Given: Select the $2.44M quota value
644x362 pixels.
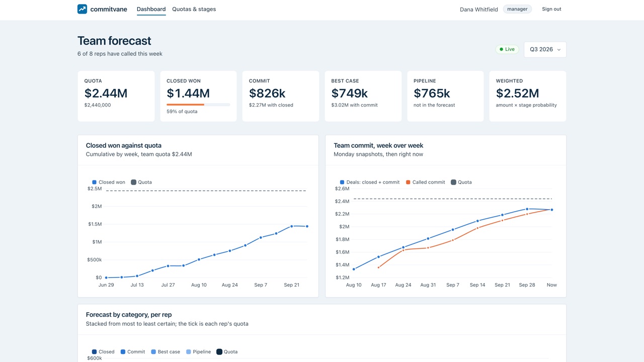Looking at the screenshot, I should coord(106,93).
